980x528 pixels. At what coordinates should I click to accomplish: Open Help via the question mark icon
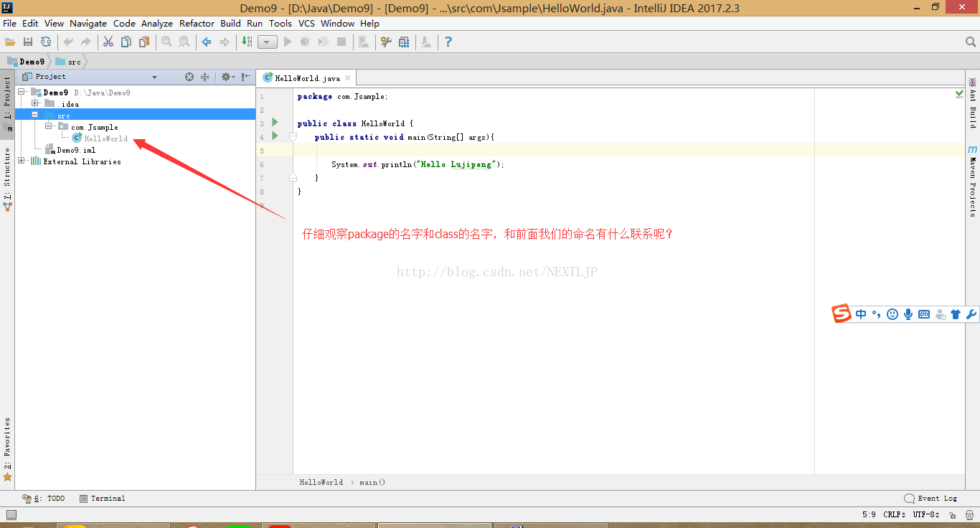[x=448, y=42]
